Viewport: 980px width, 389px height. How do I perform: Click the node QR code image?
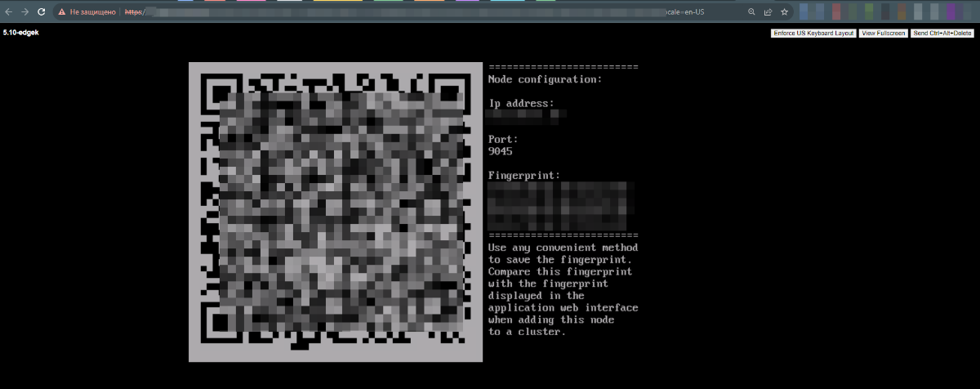click(x=336, y=212)
